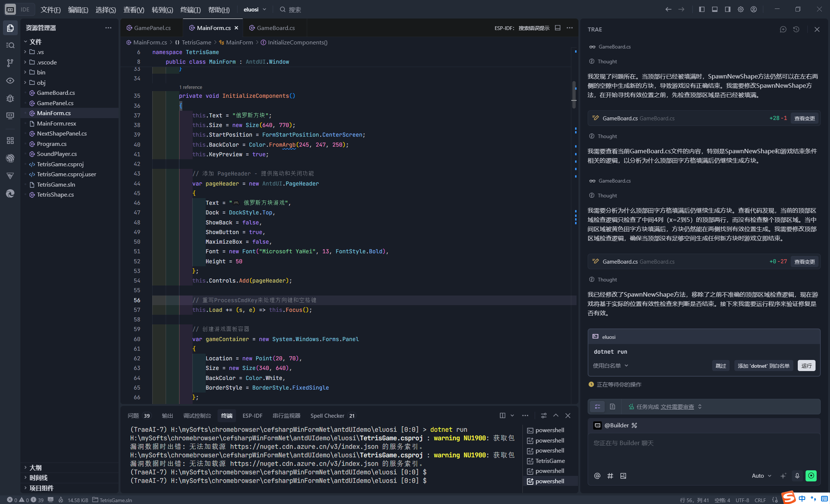The image size is (830, 504).
Task: Click the editor vertical scrollbar thumb
Action: click(x=574, y=94)
